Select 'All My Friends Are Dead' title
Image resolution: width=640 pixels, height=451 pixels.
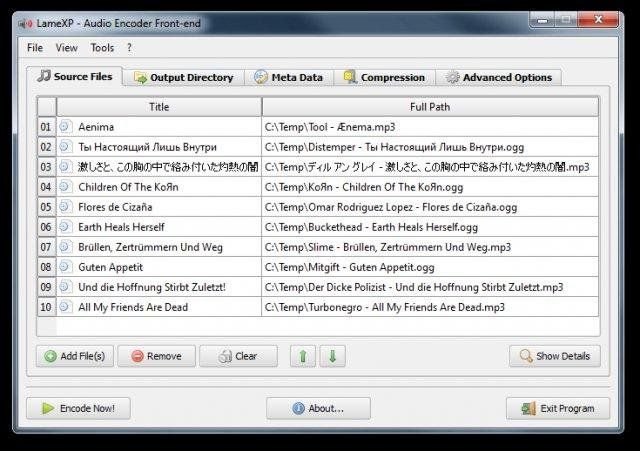tap(159, 307)
